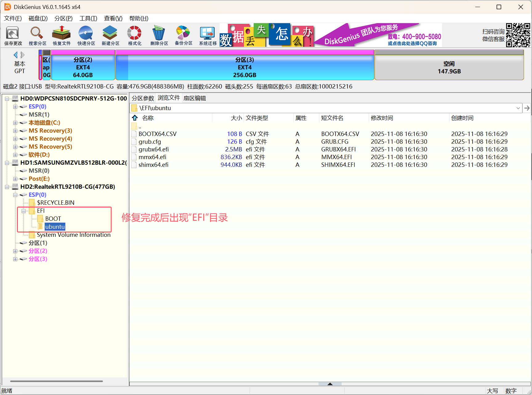
Task: Open the 备份分区 backup partition tool
Action: (183, 35)
